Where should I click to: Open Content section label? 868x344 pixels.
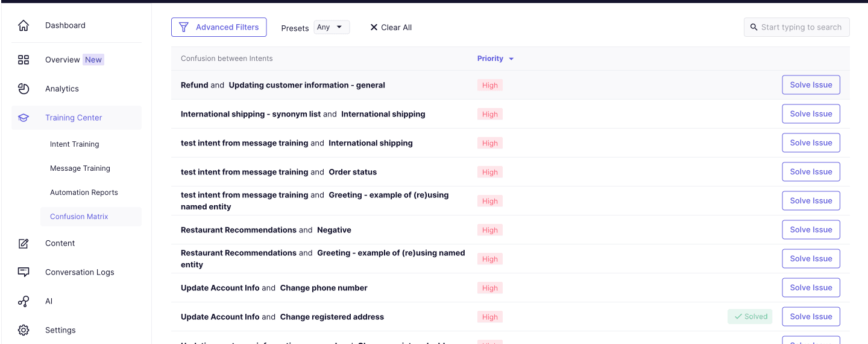60,243
